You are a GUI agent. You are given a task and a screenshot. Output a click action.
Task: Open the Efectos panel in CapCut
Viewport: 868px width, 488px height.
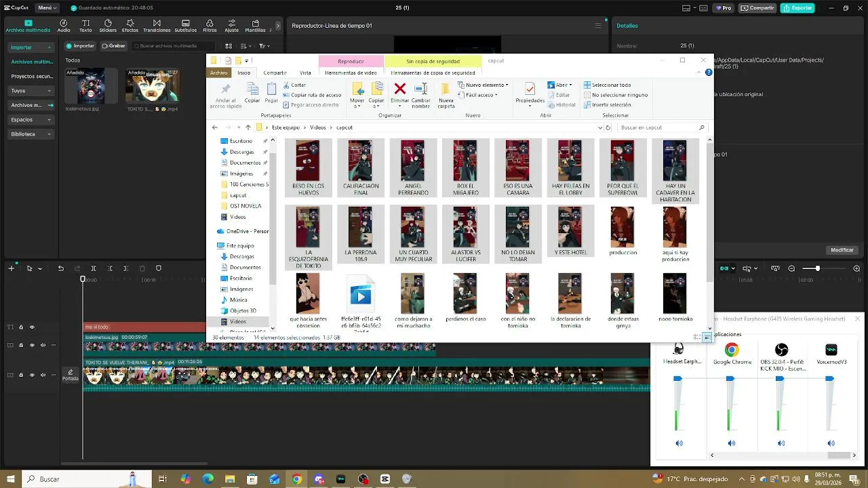click(x=130, y=26)
